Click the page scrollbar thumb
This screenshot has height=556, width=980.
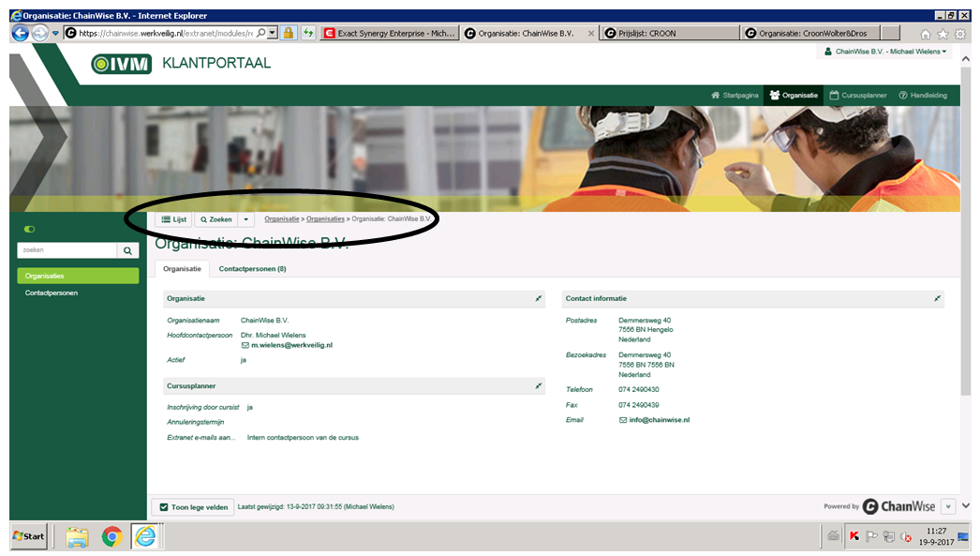tap(966, 230)
